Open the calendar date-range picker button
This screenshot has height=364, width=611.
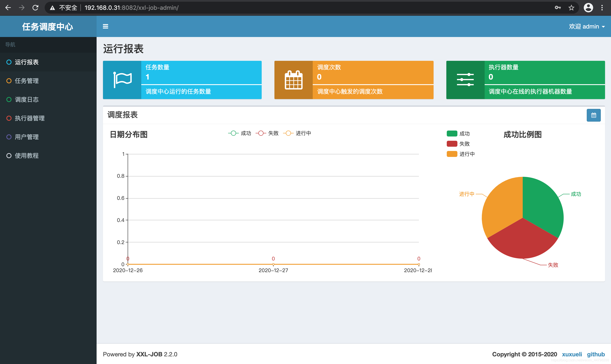tap(593, 115)
